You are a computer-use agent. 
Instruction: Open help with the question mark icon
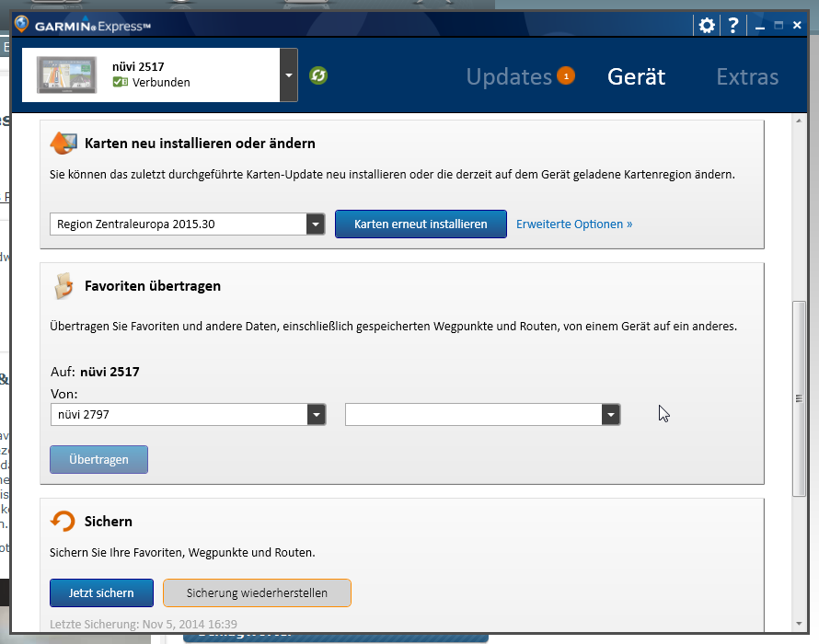tap(733, 26)
